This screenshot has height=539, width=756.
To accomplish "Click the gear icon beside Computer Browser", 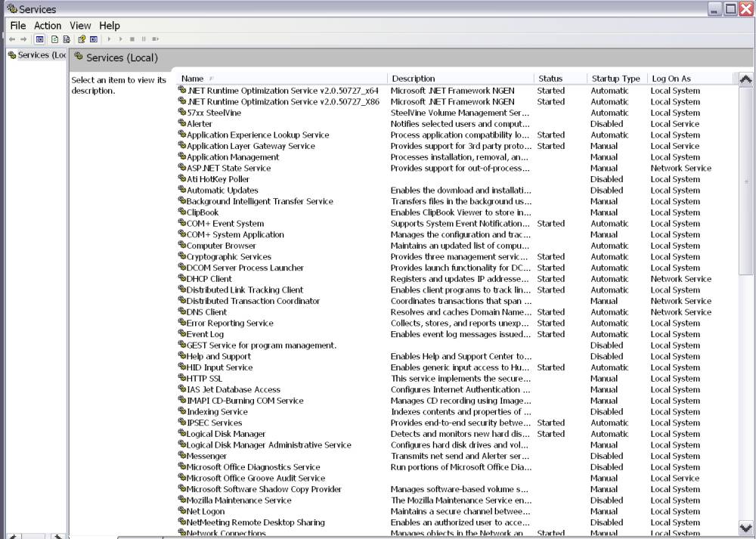I will pyautogui.click(x=181, y=246).
